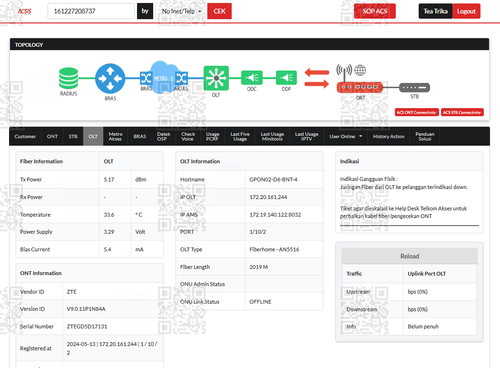Select the red ONT modem icon
This screenshot has height=368, width=500.
(360, 87)
